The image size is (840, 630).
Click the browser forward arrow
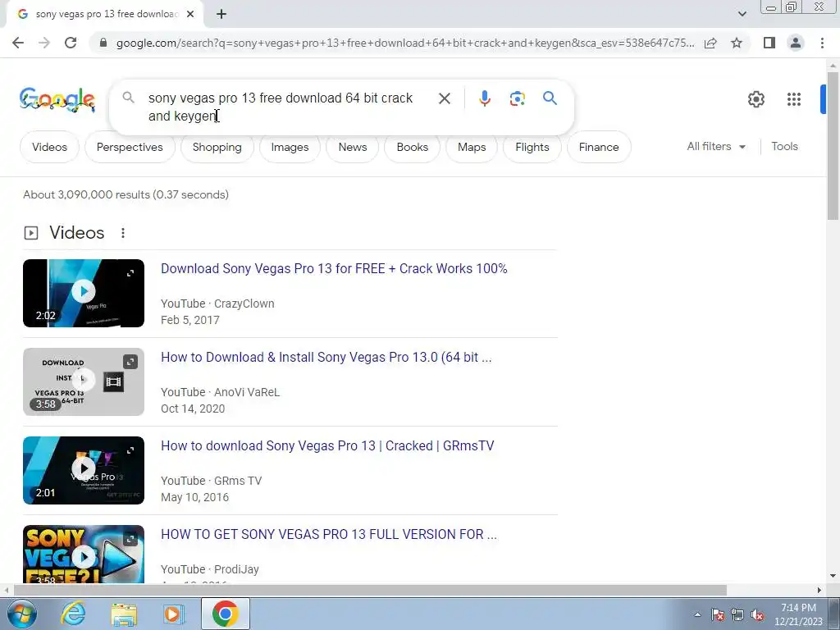[x=44, y=43]
